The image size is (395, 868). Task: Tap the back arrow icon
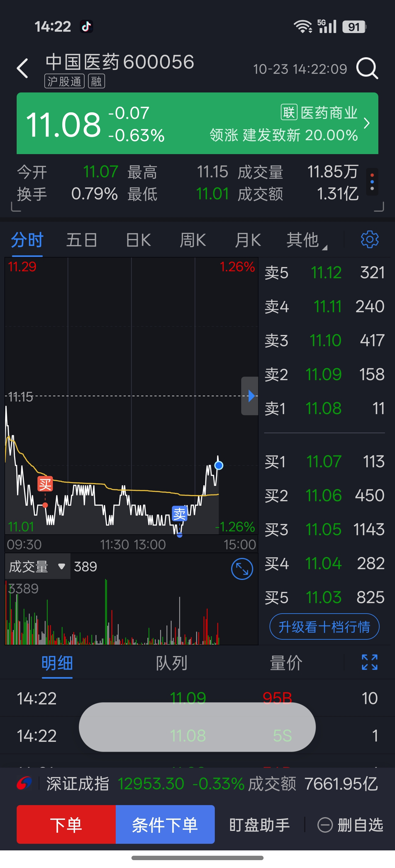(x=23, y=69)
